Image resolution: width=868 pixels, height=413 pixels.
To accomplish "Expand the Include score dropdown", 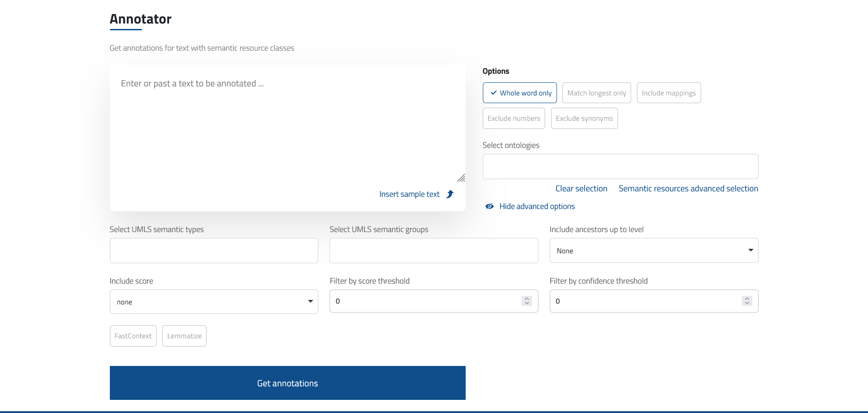I will pyautogui.click(x=214, y=302).
